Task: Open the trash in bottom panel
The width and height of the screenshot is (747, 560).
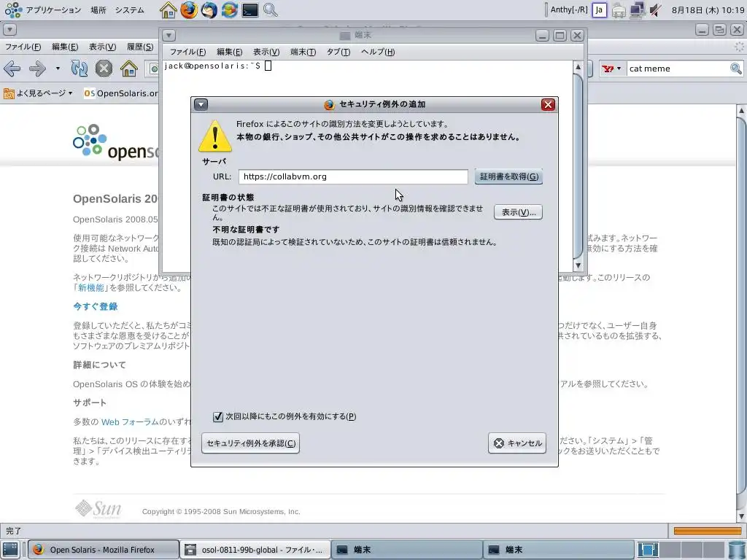Action: 737,550
